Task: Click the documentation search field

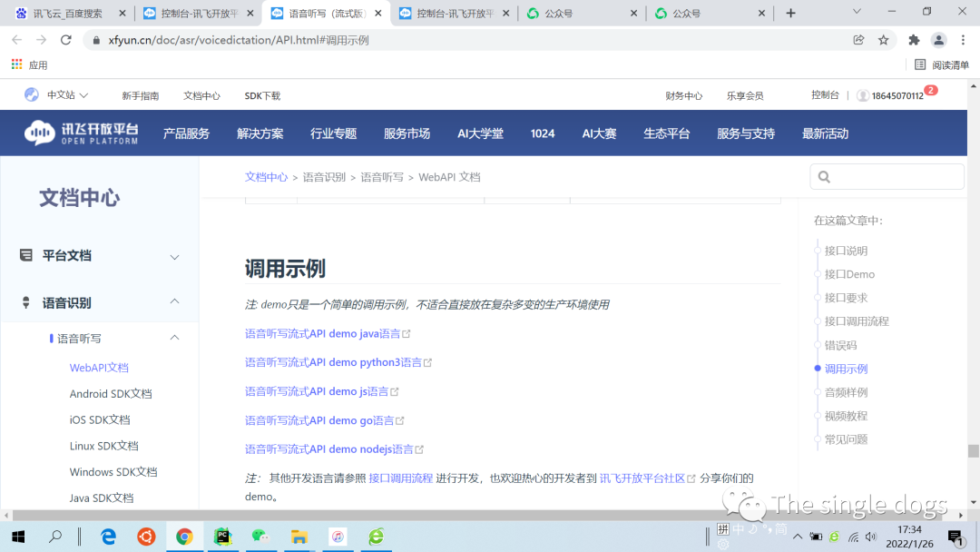Action: [x=887, y=176]
